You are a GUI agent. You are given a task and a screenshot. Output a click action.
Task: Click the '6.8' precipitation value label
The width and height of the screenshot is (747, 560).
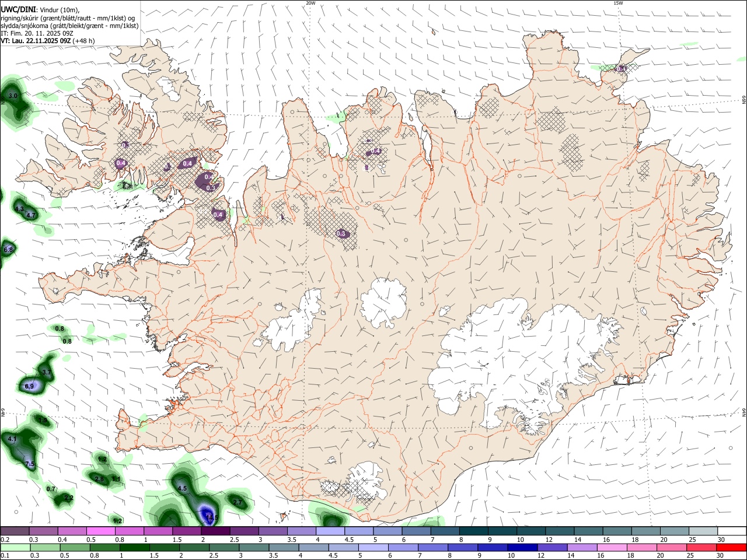point(8,250)
